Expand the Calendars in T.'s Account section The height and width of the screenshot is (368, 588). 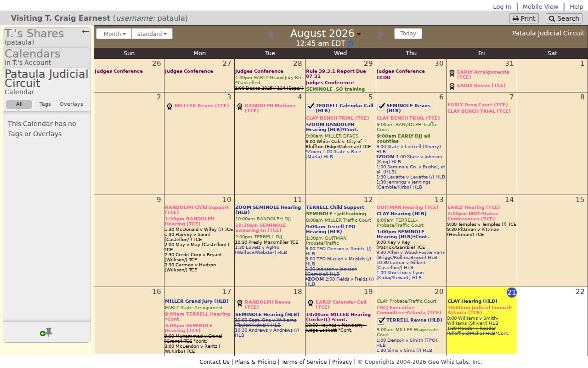point(47,57)
